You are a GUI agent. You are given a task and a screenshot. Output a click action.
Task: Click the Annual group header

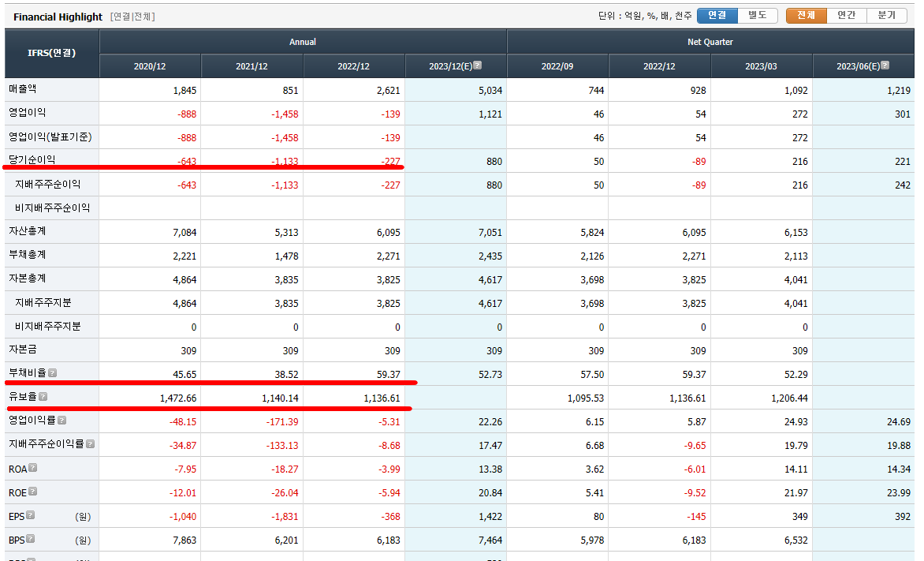pyautogui.click(x=303, y=42)
